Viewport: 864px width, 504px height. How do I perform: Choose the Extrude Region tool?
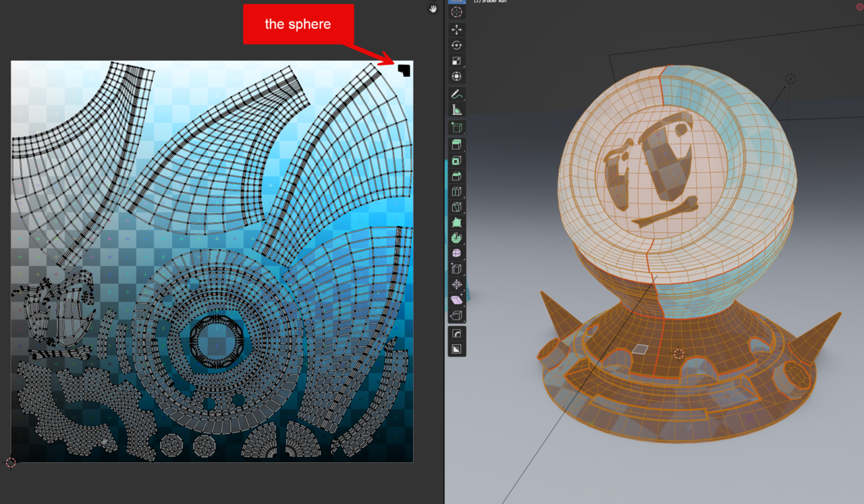457,145
